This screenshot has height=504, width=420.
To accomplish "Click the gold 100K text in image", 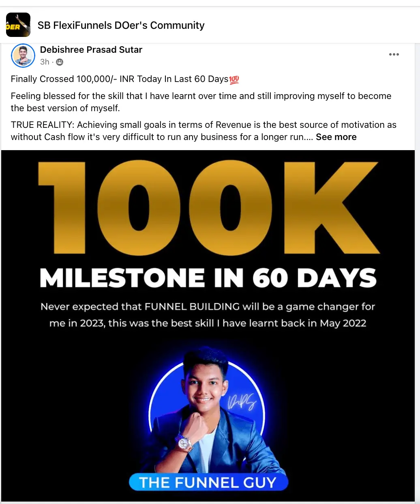I will pyautogui.click(x=208, y=207).
